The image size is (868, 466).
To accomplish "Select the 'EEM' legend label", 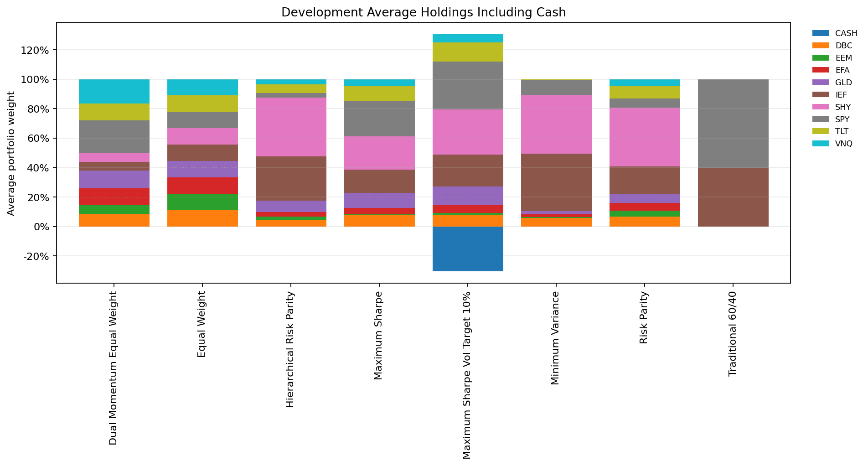I will [x=844, y=58].
